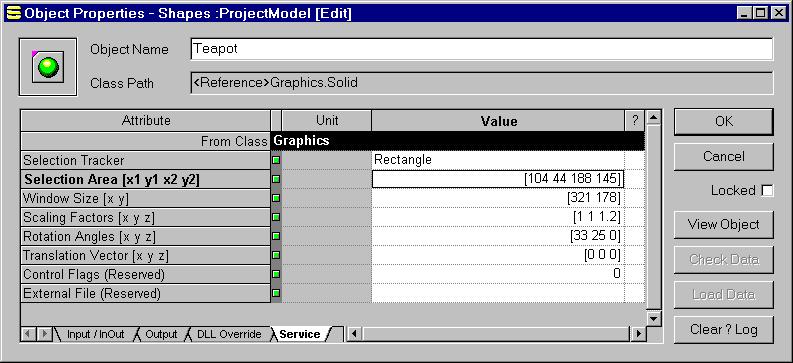The height and width of the screenshot is (363, 793).
Task: Click the horizontal scrollbar left arrow
Action: 355,334
